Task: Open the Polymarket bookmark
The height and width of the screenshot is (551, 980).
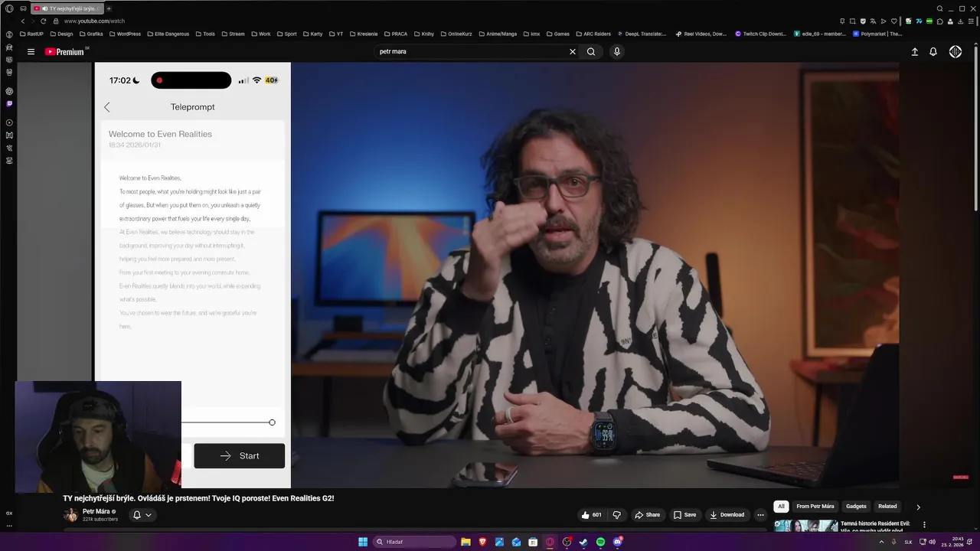Action: [x=877, y=34]
